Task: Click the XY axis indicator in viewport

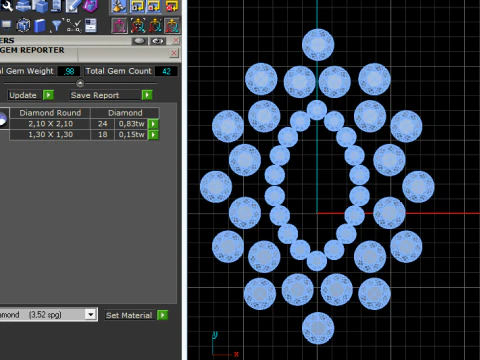Action: point(225,345)
